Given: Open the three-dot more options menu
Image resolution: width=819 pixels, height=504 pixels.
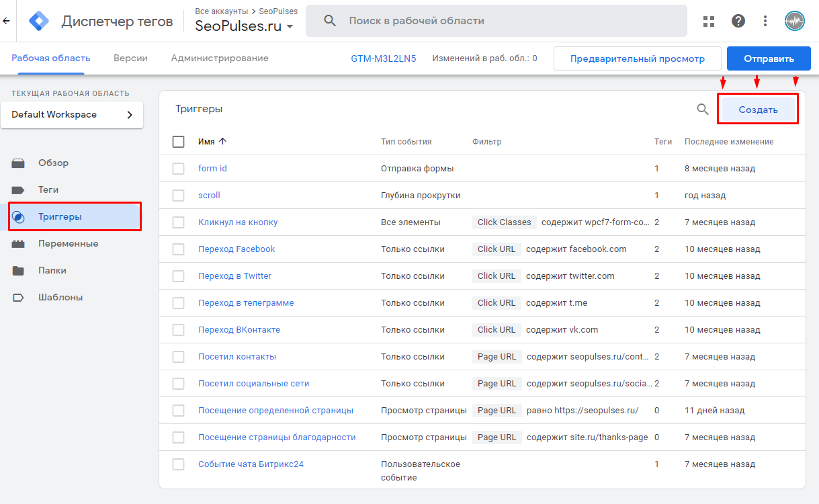Looking at the screenshot, I should 765,21.
